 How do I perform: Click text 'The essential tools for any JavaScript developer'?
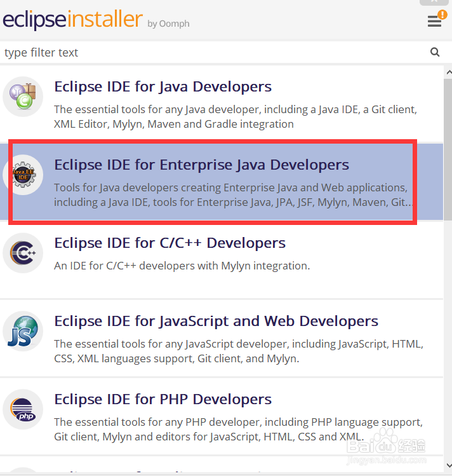coord(170,344)
